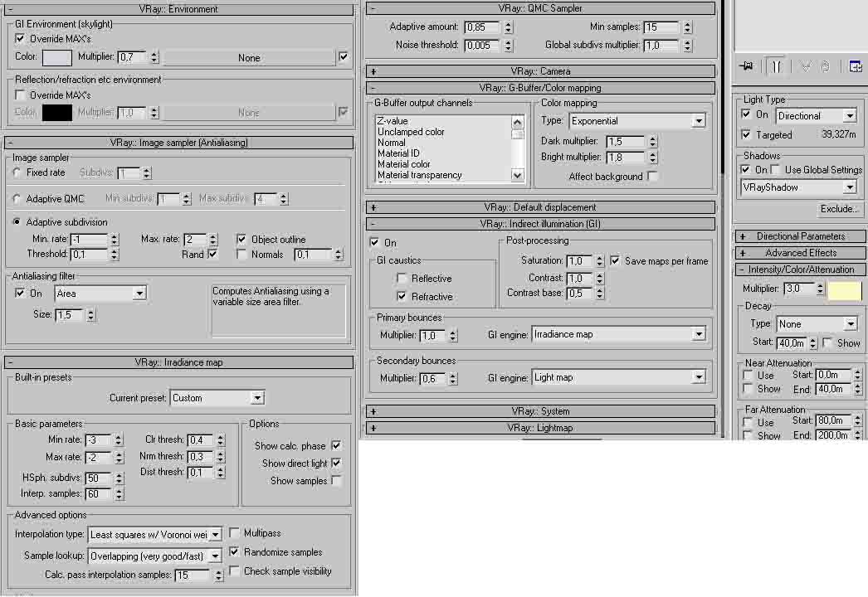Expand Directional Parameters rollout

(801, 236)
